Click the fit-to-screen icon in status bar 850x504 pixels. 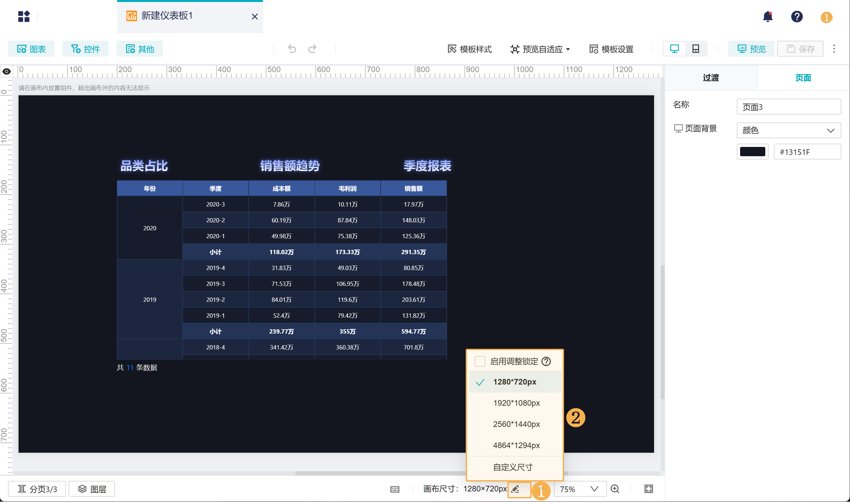[x=648, y=489]
